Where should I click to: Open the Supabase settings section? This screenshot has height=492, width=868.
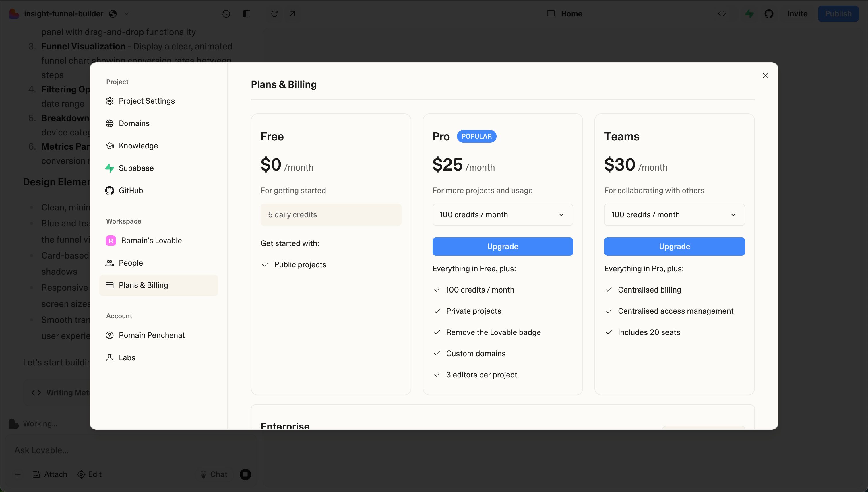point(158,168)
